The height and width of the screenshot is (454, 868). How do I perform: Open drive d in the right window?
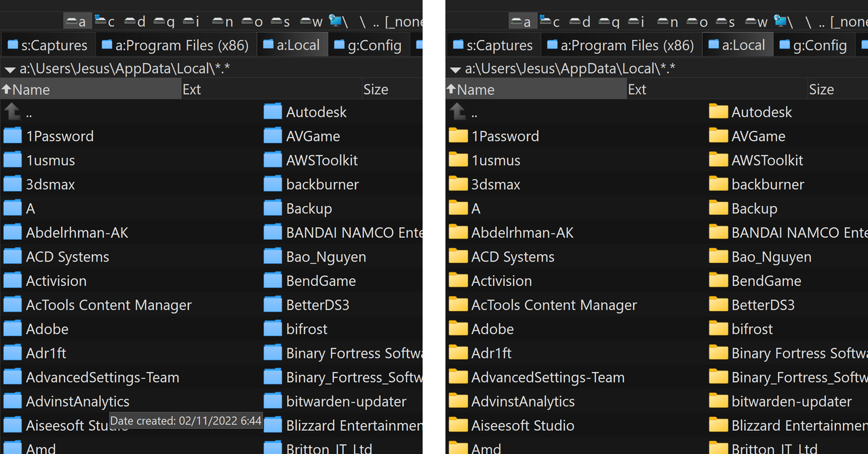pyautogui.click(x=579, y=22)
